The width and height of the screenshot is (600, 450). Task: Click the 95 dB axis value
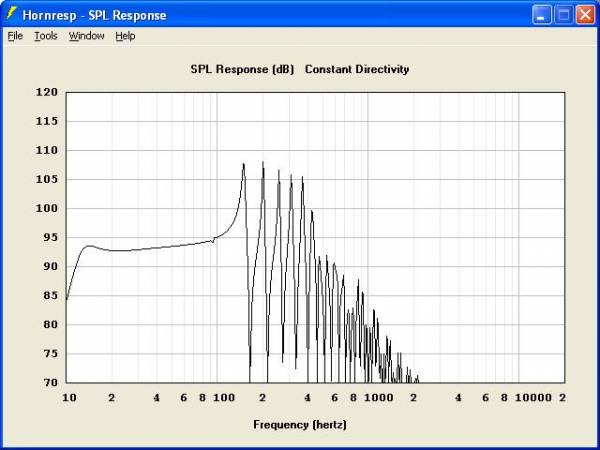[50, 237]
